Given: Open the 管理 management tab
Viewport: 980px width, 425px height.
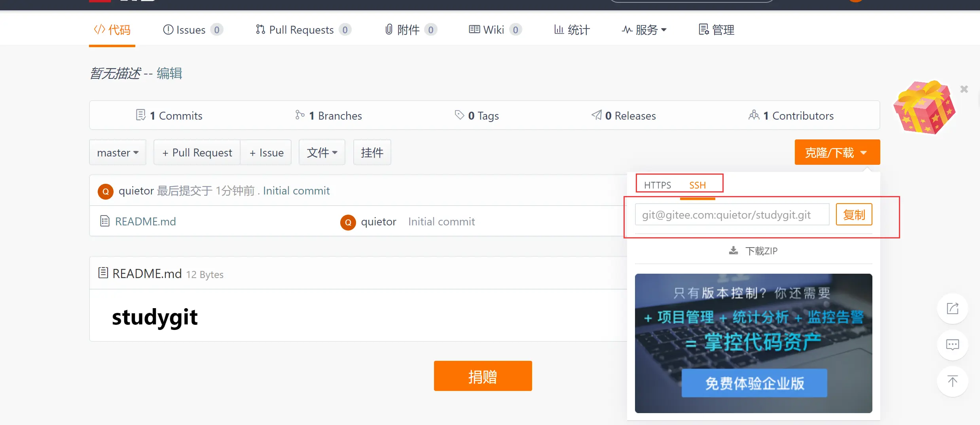Looking at the screenshot, I should pos(717,30).
